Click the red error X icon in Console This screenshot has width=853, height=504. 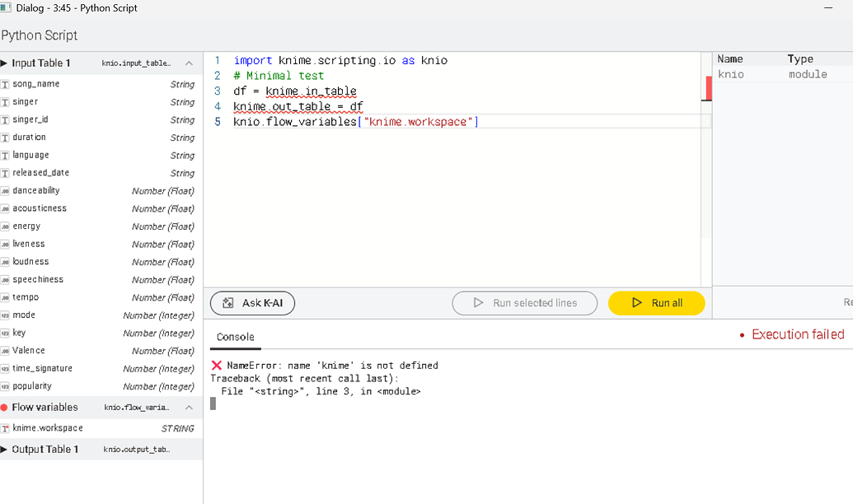point(218,365)
